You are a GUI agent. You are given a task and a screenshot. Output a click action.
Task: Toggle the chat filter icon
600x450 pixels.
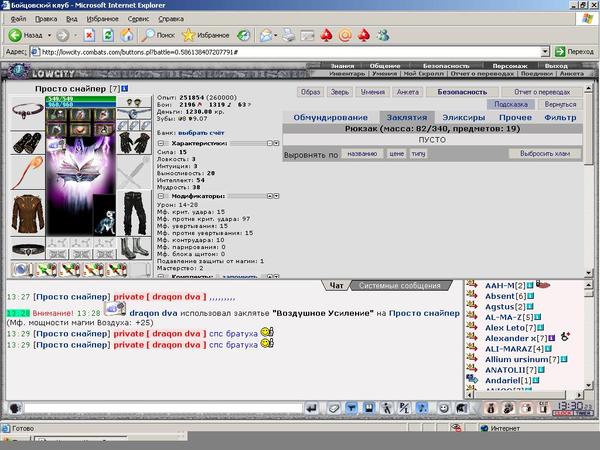(351, 408)
